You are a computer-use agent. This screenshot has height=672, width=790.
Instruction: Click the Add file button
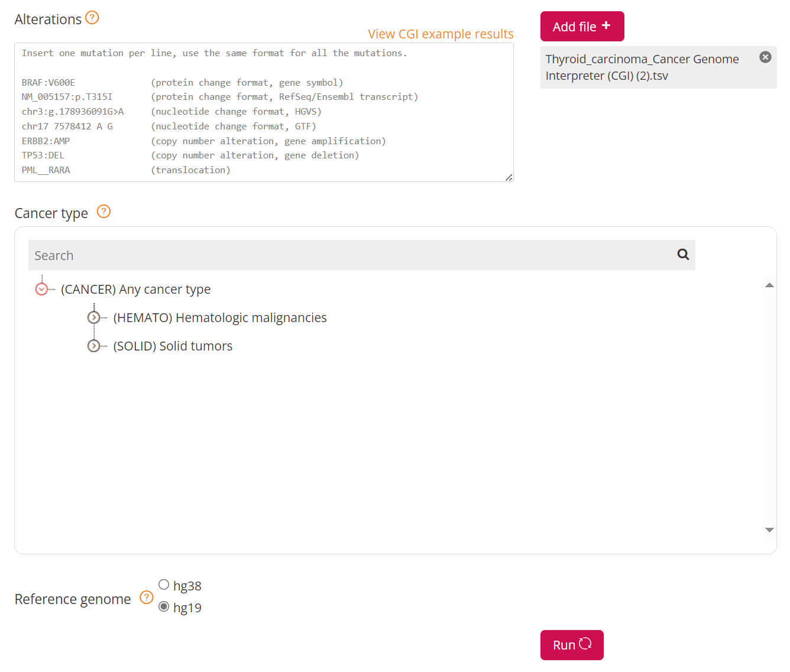click(x=582, y=27)
